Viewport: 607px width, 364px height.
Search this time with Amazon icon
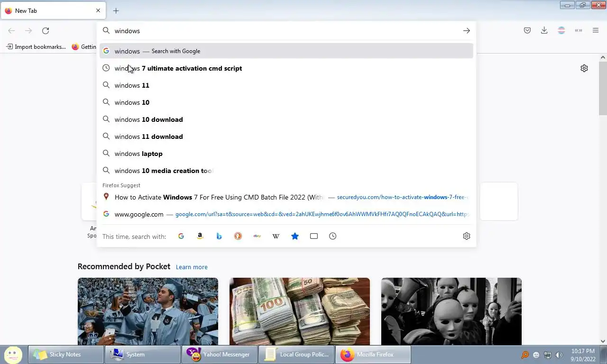pyautogui.click(x=200, y=236)
